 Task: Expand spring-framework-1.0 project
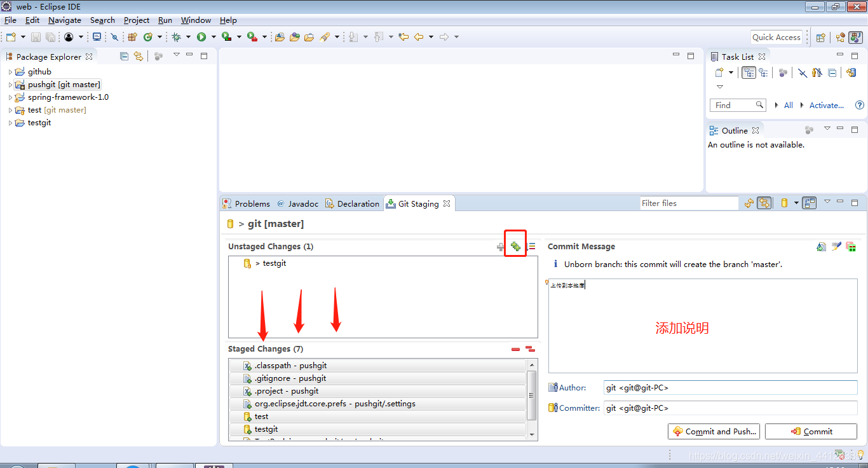point(10,97)
